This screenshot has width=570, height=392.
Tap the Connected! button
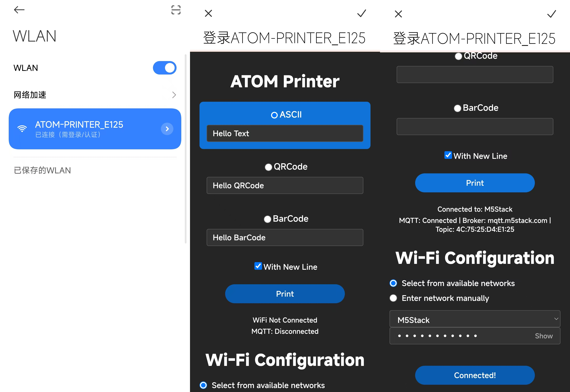[475, 375]
